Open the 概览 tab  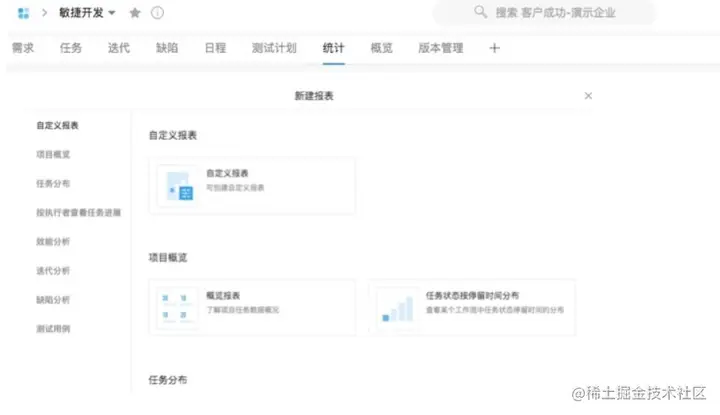point(382,48)
